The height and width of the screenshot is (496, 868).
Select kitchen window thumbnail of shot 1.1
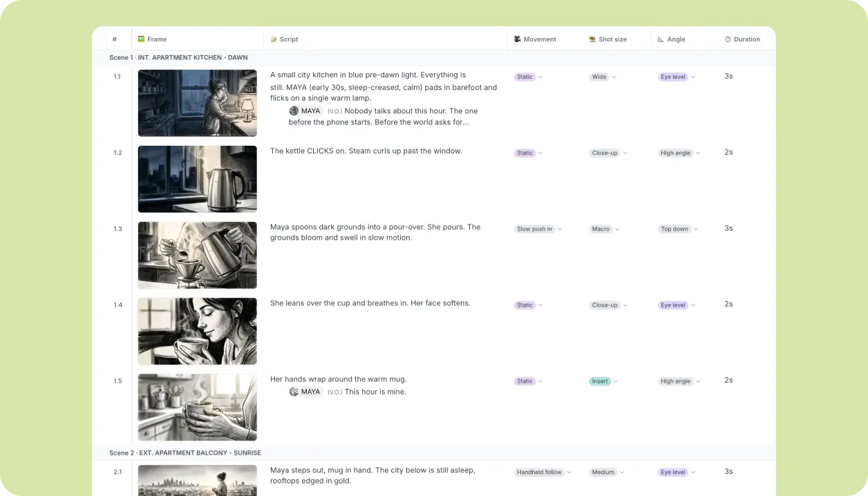coord(197,103)
